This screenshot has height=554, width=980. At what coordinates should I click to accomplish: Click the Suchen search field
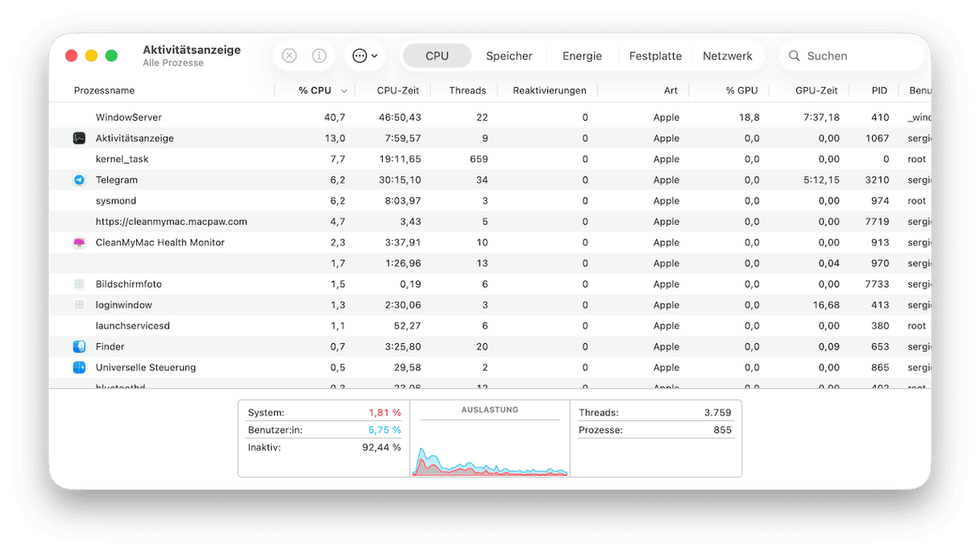pyautogui.click(x=852, y=56)
